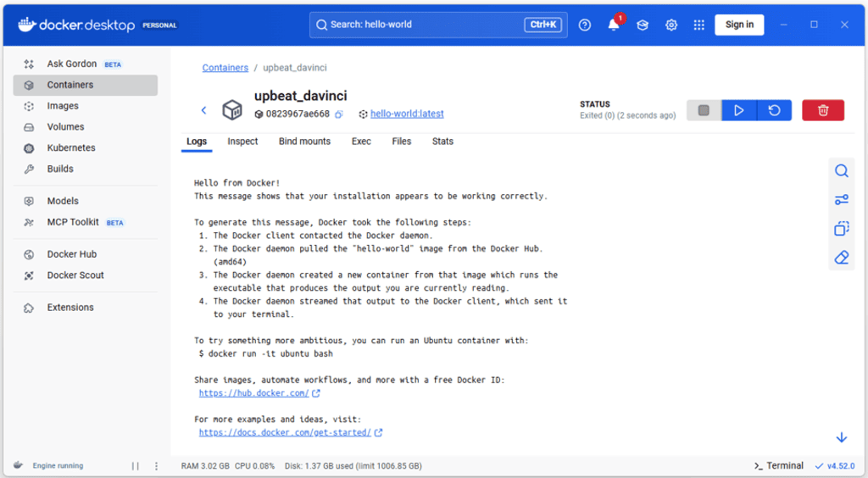Click Docker whale engine status icon

coord(19,465)
